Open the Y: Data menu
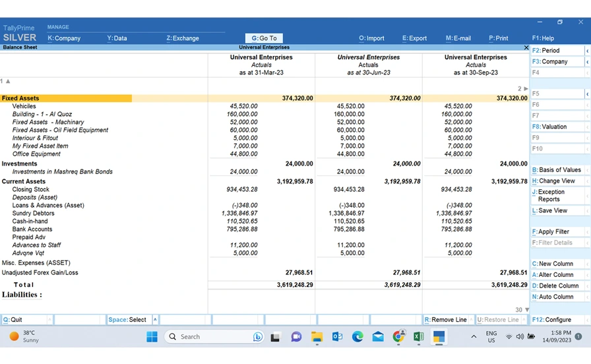 117,38
